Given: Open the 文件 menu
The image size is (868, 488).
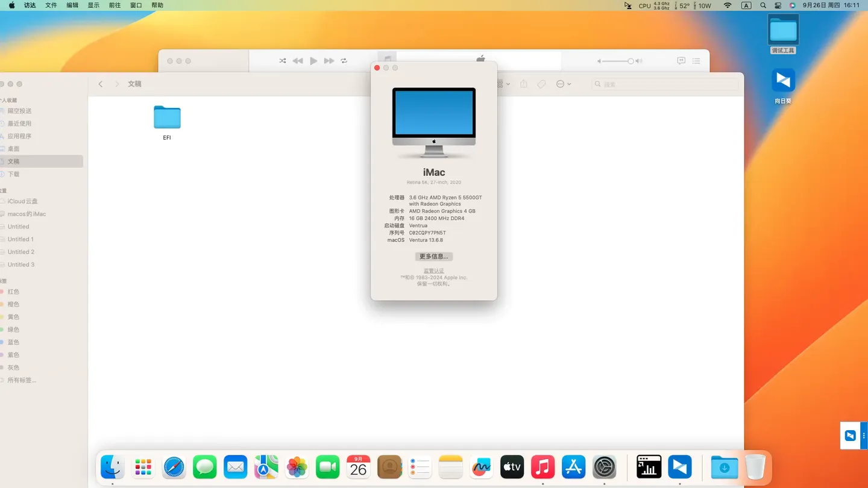Looking at the screenshot, I should coord(51,5).
